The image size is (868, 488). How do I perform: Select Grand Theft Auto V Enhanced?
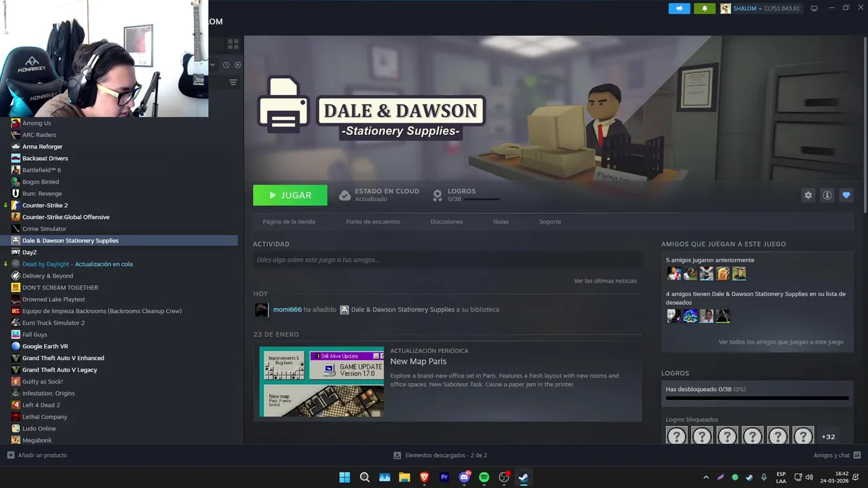coord(63,358)
